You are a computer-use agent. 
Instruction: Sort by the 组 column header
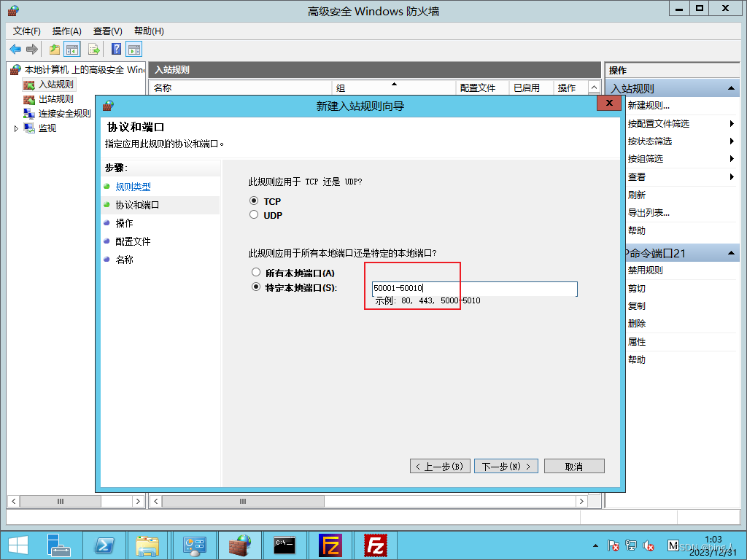coord(393,87)
